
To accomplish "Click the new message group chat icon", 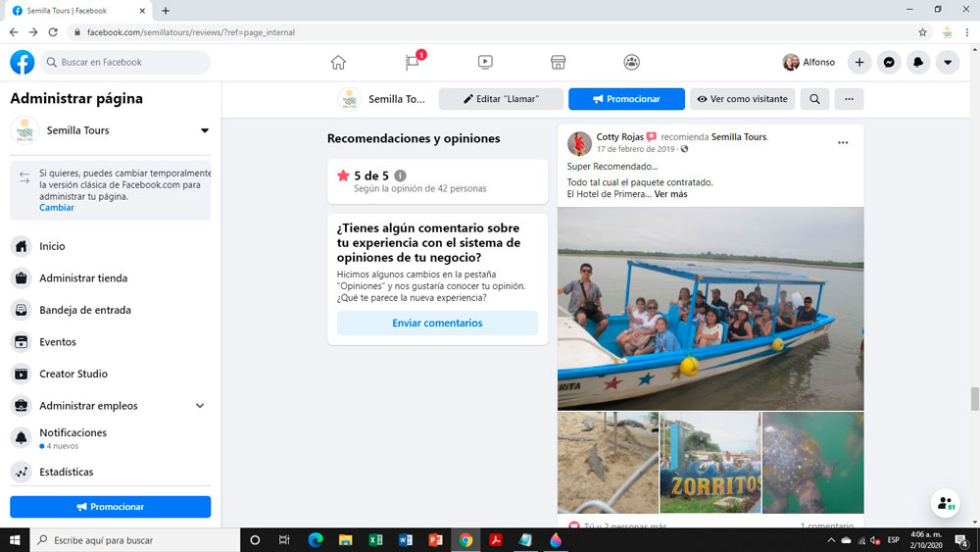I will [x=945, y=503].
